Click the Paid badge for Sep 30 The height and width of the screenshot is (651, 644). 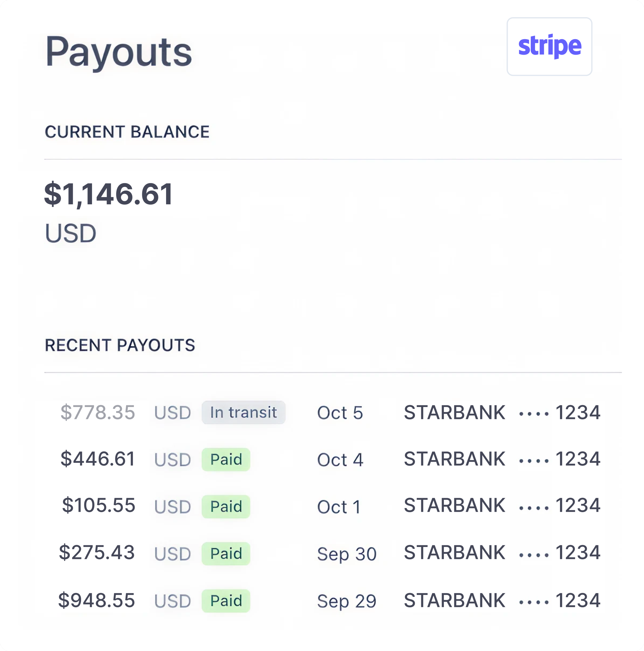pos(226,553)
